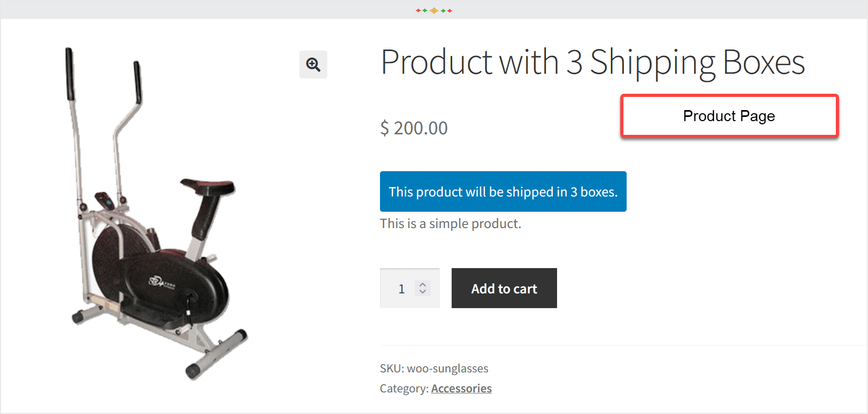Screen dimensions: 868x414
Task: Click the Add to cart button
Action: pyautogui.click(x=504, y=288)
